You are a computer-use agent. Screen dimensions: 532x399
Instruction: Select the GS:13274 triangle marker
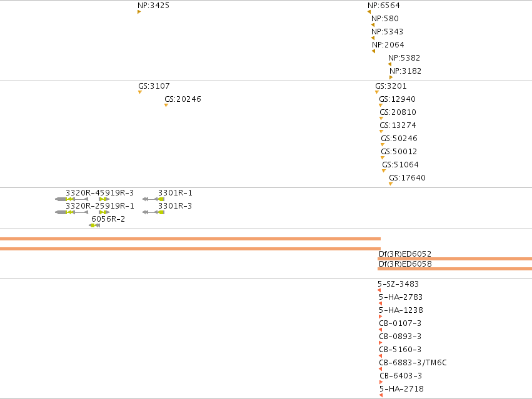point(381,132)
